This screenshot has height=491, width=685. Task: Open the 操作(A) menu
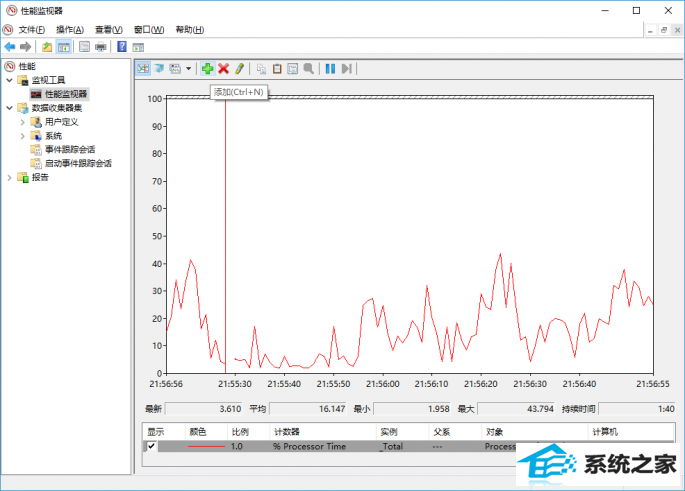tap(70, 29)
